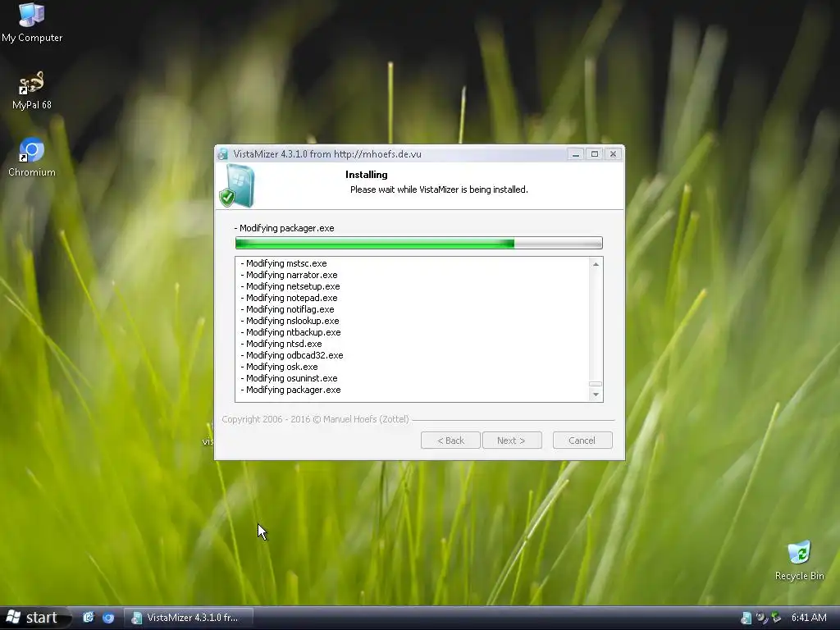The height and width of the screenshot is (630, 840).
Task: Click the Back button
Action: coord(450,441)
